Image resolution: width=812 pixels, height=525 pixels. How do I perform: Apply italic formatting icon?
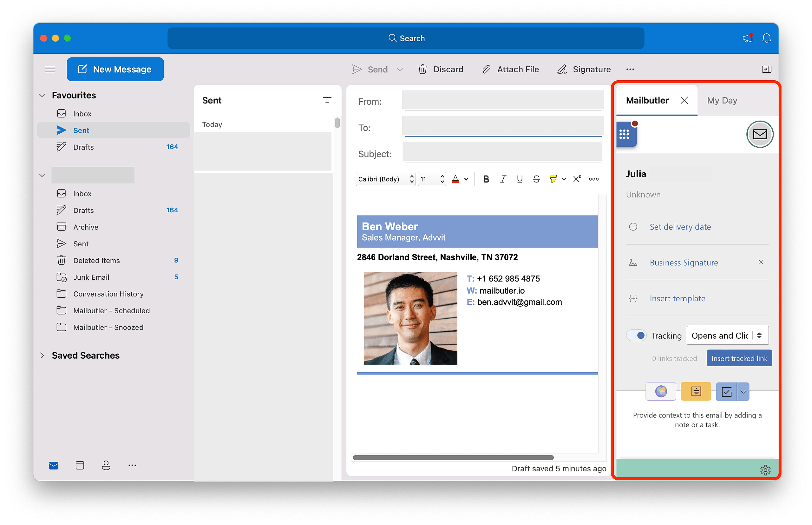tap(503, 179)
